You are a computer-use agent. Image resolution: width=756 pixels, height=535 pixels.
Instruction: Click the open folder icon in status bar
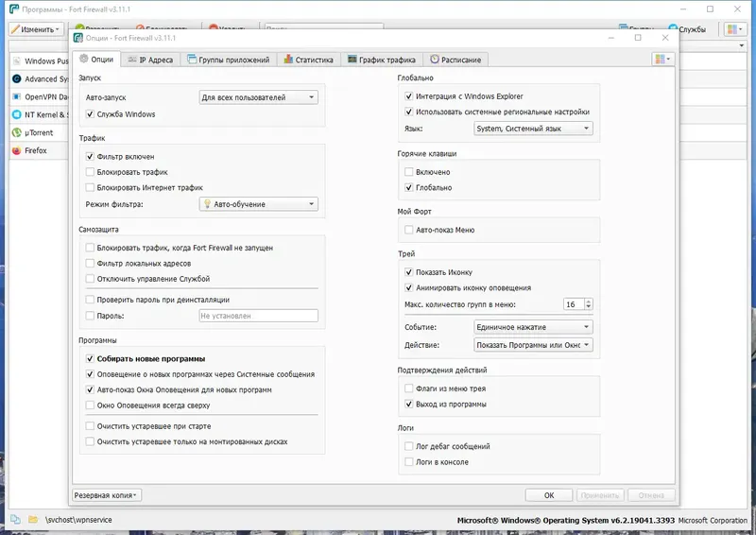tap(33, 520)
